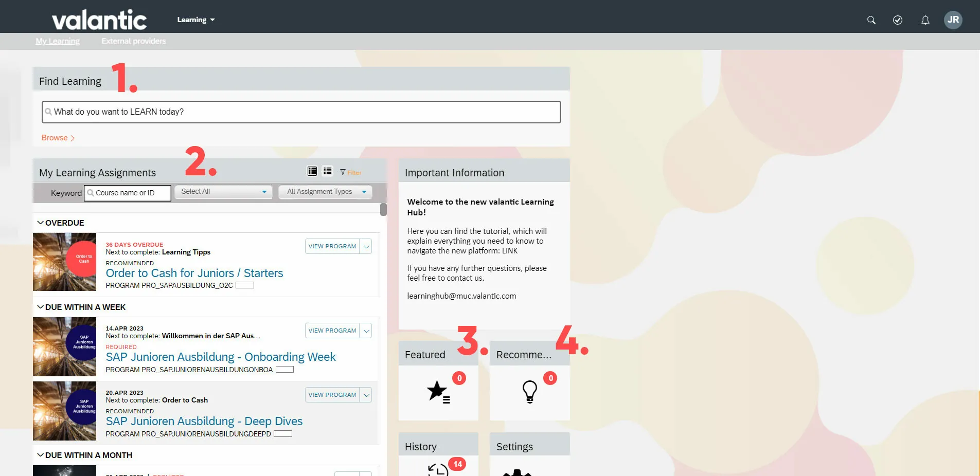Image resolution: width=980 pixels, height=476 pixels.
Task: Click the 14 badge on History tile
Action: click(x=457, y=464)
